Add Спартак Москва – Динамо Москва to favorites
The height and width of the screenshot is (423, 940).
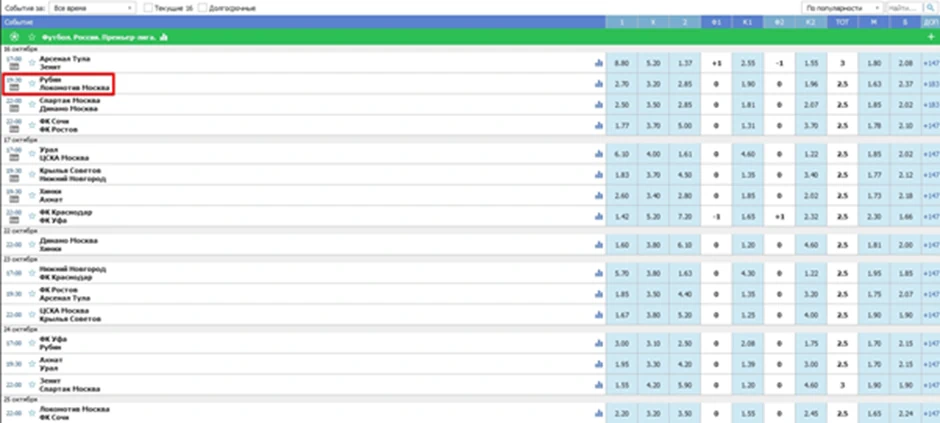click(x=32, y=104)
